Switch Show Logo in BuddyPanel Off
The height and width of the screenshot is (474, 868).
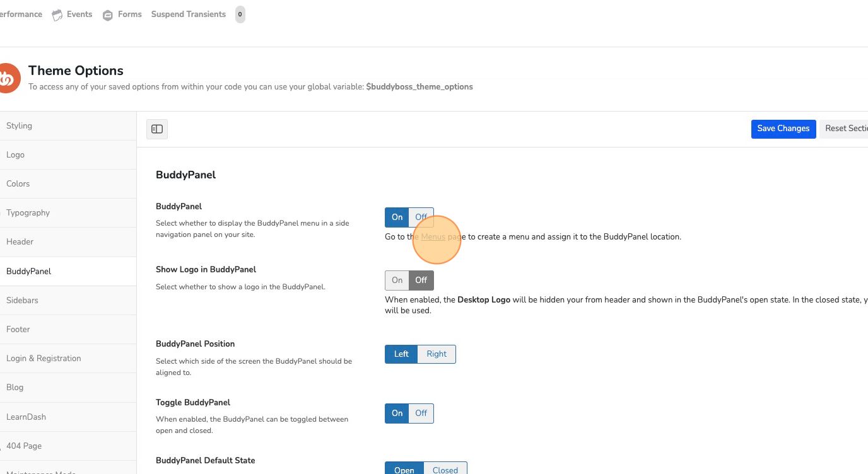421,280
